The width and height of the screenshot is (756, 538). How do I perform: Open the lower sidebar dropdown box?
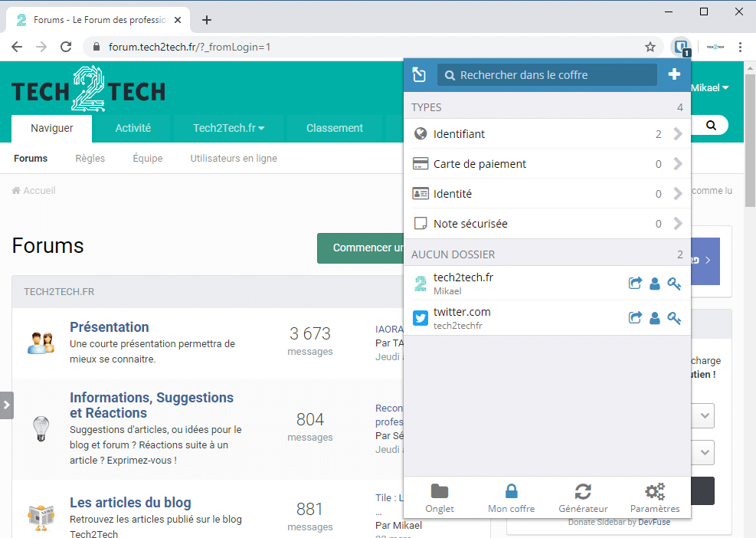pyautogui.click(x=703, y=453)
